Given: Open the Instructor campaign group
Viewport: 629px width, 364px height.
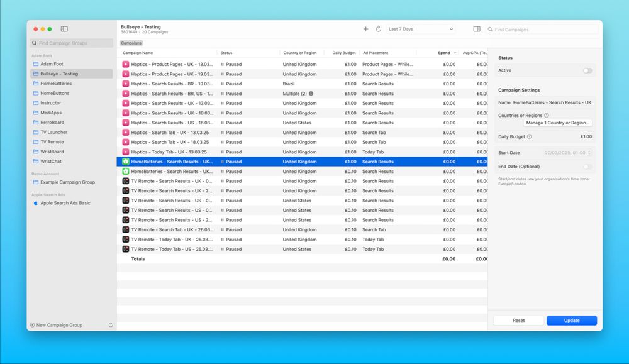Looking at the screenshot, I should pos(72,102).
